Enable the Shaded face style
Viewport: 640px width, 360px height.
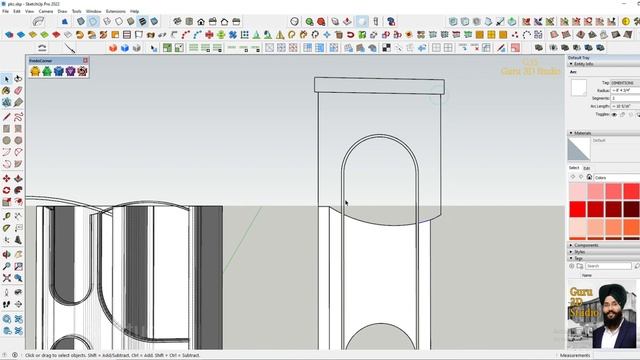[131, 22]
